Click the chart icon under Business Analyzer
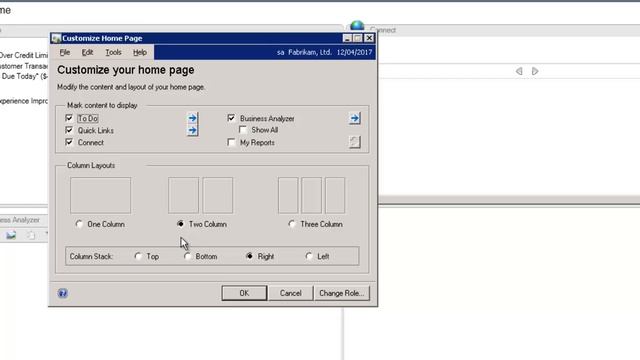Screen dimensions: 640x360 click(11, 235)
